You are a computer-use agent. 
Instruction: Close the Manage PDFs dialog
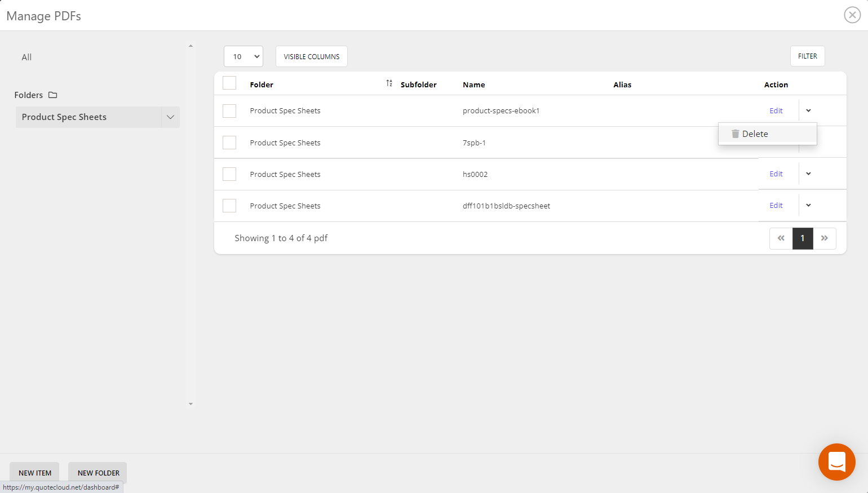pyautogui.click(x=852, y=15)
